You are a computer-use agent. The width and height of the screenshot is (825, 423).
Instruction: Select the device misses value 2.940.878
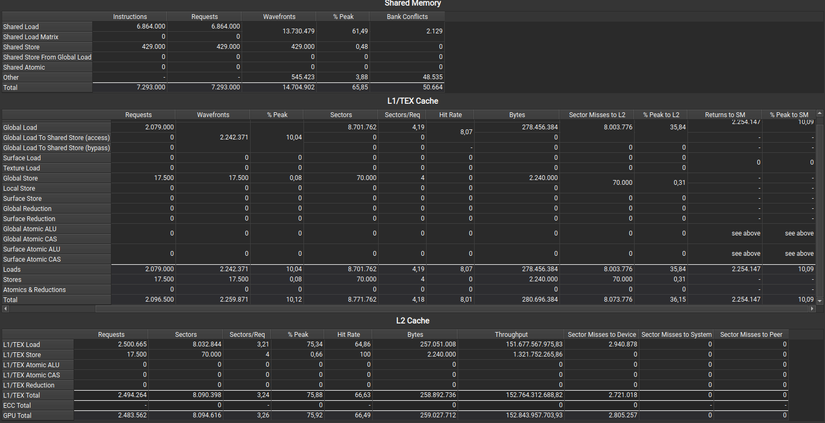[622, 345]
